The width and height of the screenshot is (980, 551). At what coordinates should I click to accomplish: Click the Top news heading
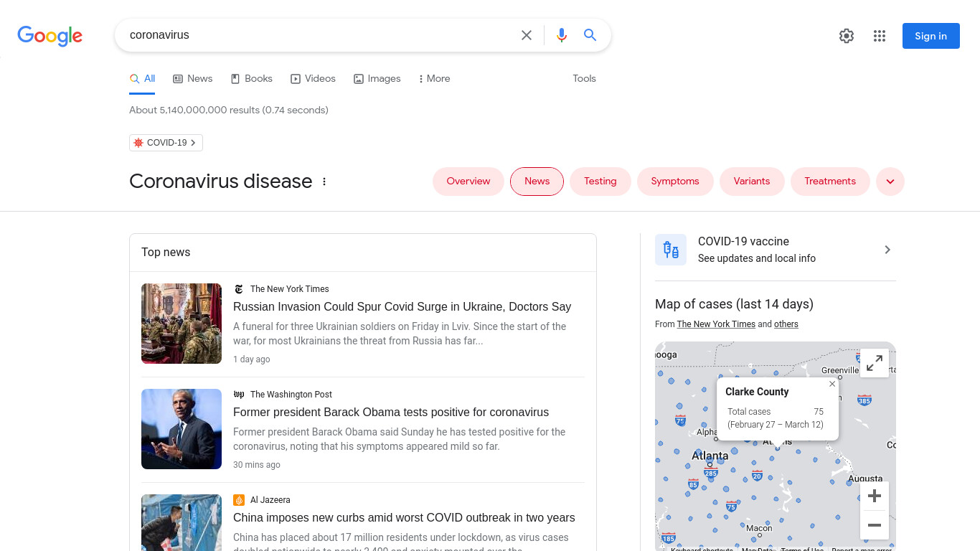(x=166, y=253)
